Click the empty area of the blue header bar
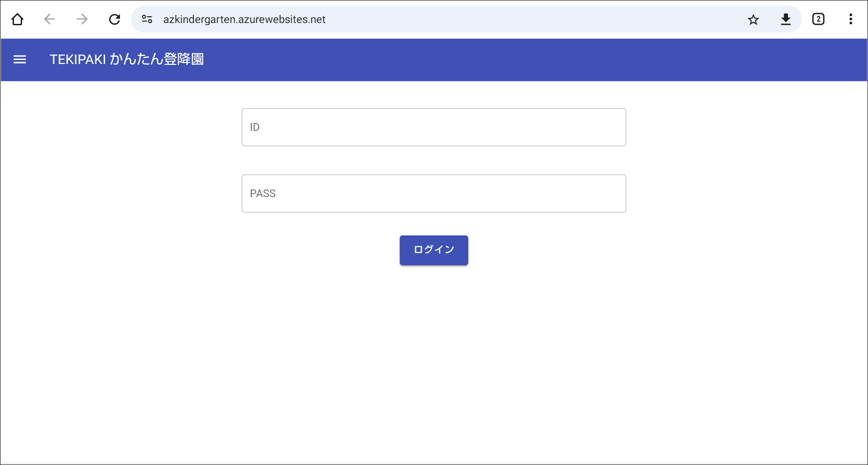Viewport: 868px width, 465px height. 533,60
